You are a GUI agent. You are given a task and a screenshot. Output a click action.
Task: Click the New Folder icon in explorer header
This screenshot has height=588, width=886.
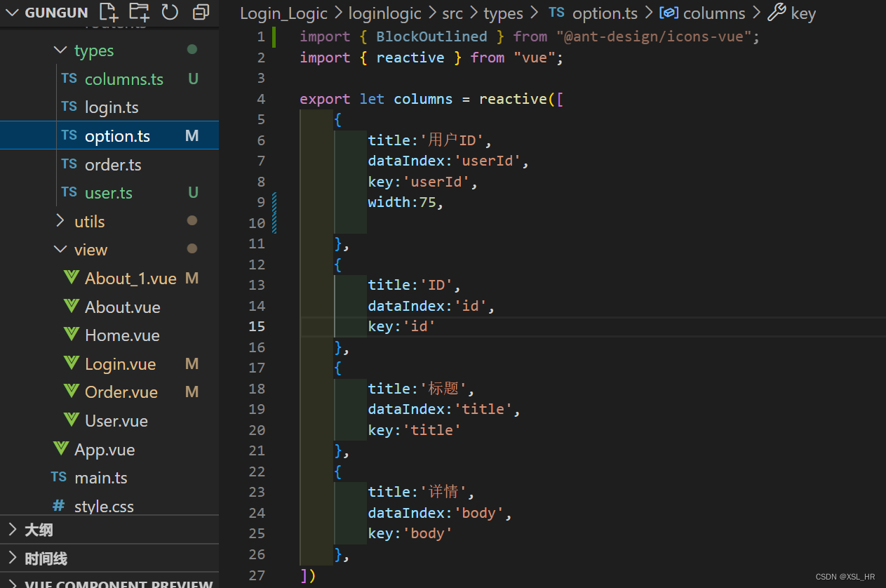(x=139, y=12)
